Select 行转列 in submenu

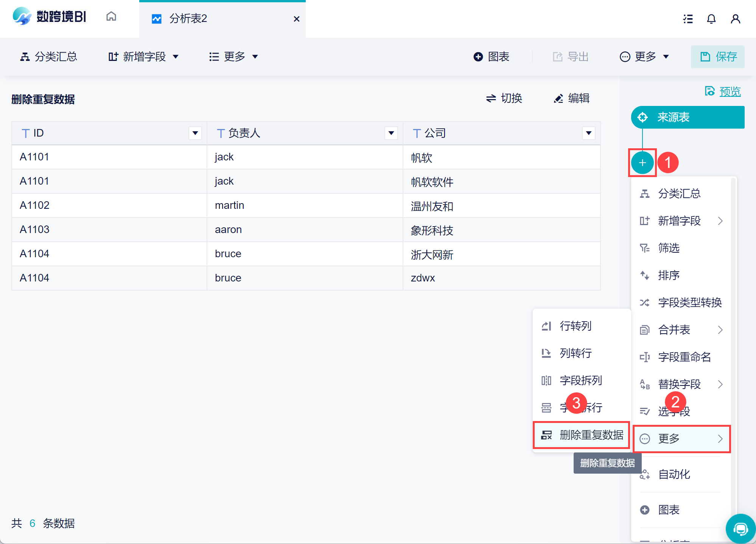pyautogui.click(x=581, y=326)
